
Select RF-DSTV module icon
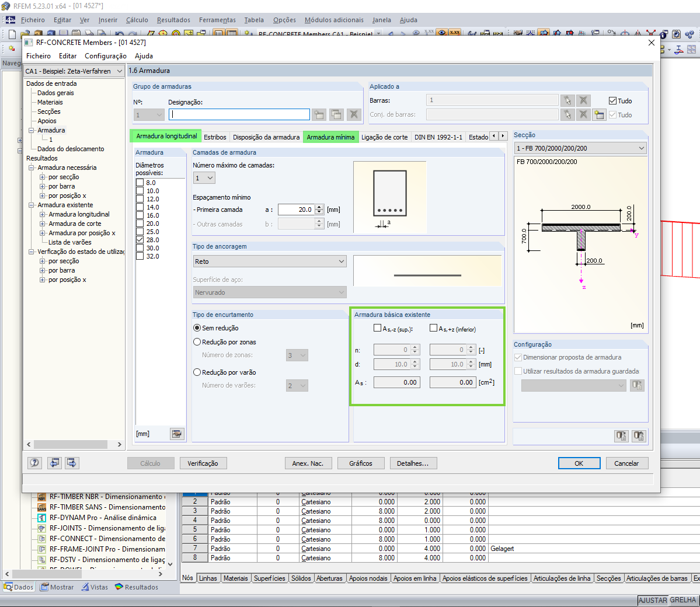coord(41,560)
